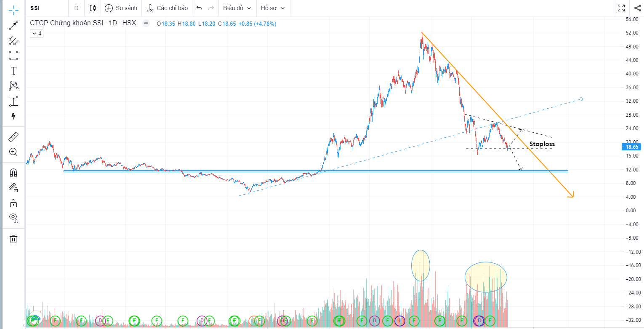This screenshot has height=329, width=644.
Task: Open the pitchfork and Gann tools
Action: (13, 40)
